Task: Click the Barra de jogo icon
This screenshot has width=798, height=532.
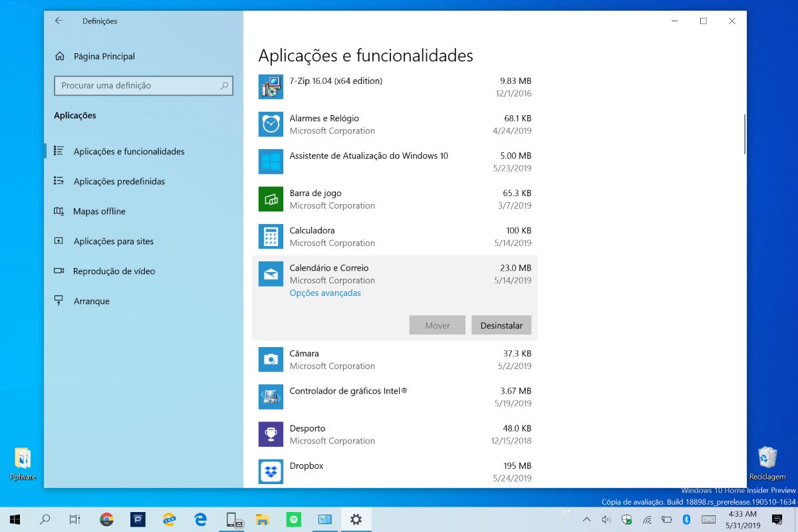Action: pyautogui.click(x=271, y=199)
